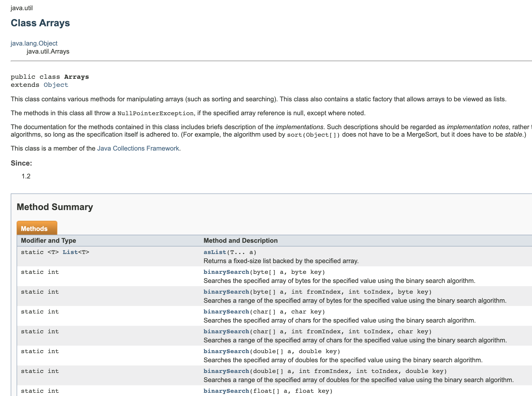Click the java.util package label

(22, 8)
